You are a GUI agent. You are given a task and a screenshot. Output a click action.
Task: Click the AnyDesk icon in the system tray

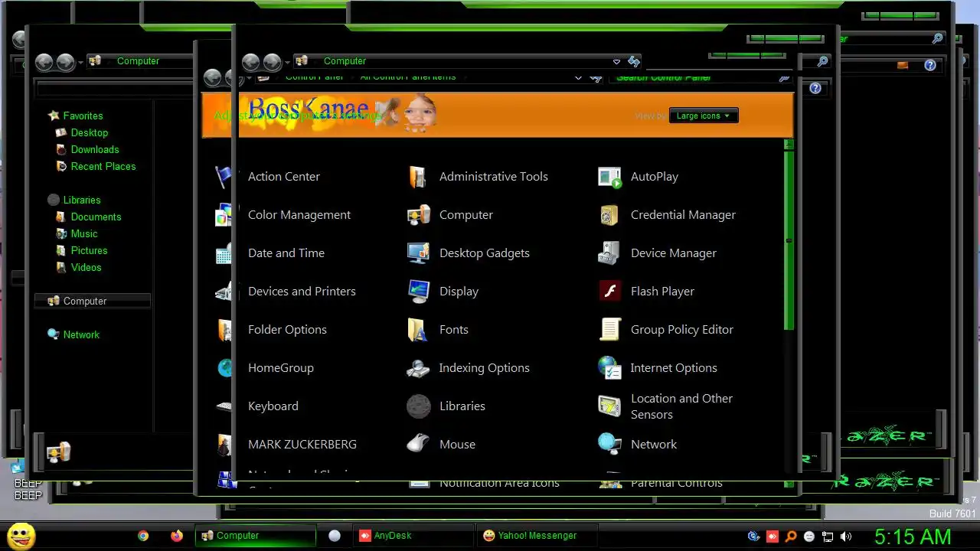pos(773,536)
